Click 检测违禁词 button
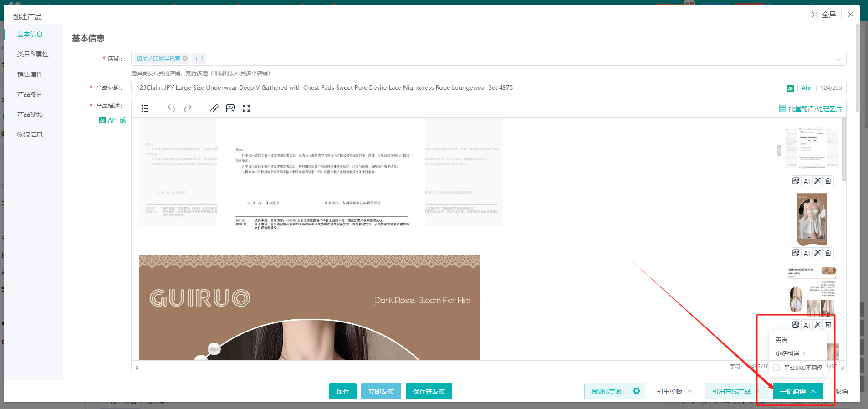This screenshot has width=868, height=409. point(606,391)
